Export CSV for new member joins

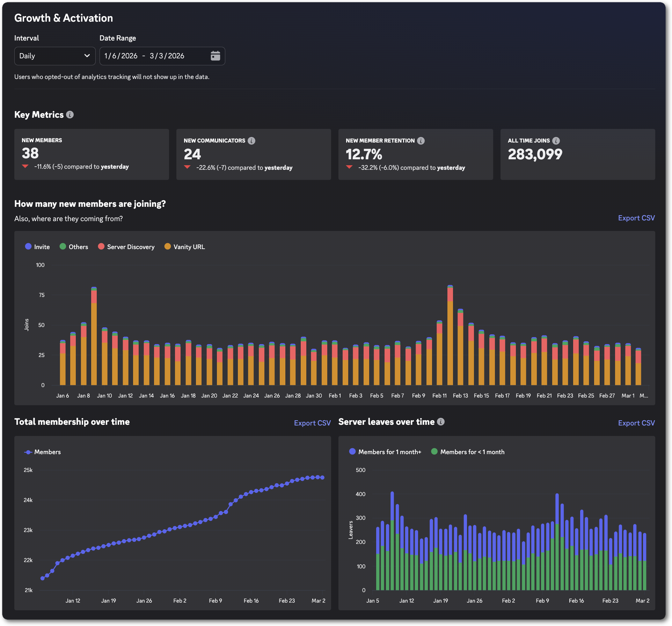636,218
